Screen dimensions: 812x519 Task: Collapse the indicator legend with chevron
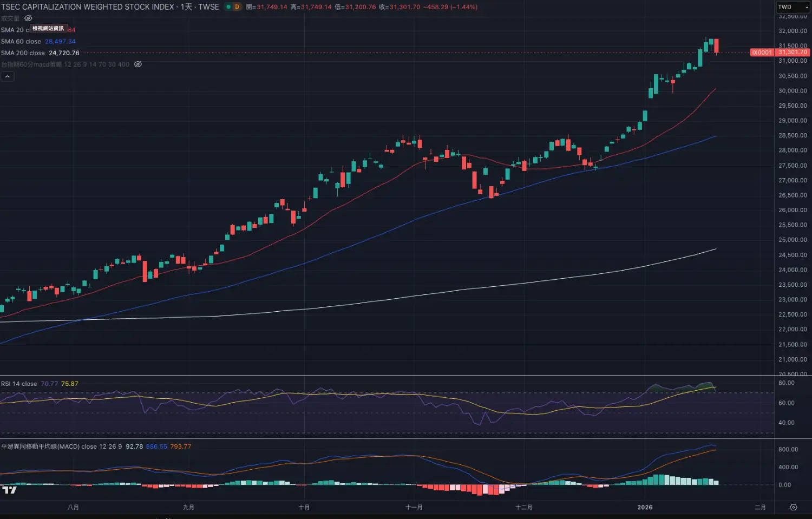(x=7, y=77)
